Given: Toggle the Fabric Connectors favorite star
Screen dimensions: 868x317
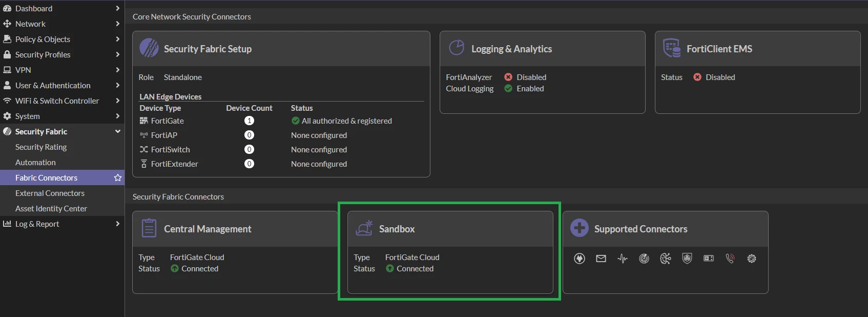Looking at the screenshot, I should click(x=118, y=177).
